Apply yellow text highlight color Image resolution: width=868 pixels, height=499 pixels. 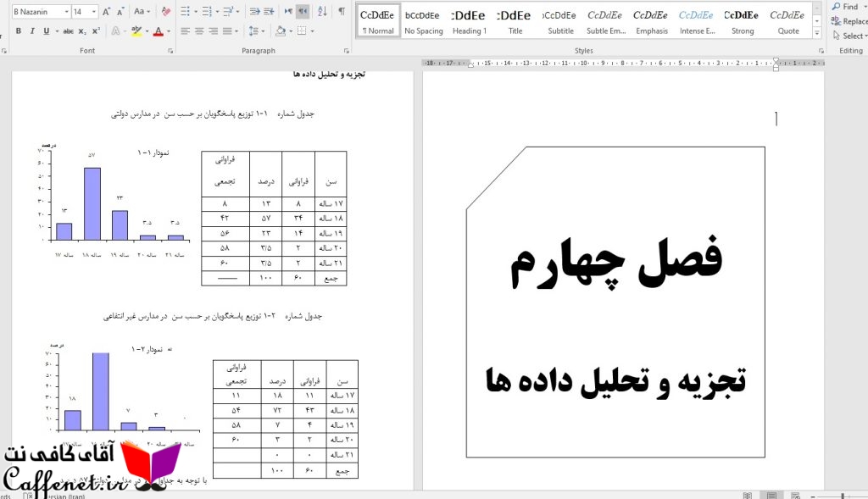click(136, 31)
